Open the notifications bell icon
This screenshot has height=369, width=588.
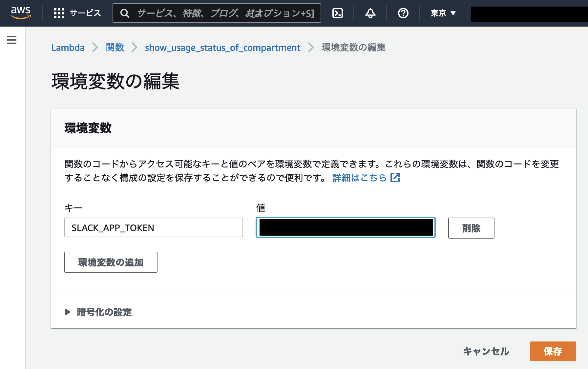coord(370,13)
